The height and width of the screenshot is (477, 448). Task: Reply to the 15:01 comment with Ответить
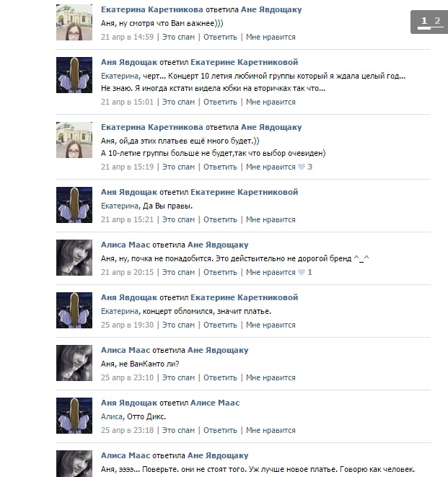pyautogui.click(x=220, y=102)
